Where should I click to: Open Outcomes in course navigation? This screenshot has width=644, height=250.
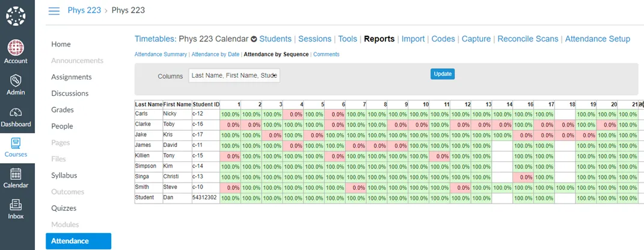pyautogui.click(x=67, y=192)
